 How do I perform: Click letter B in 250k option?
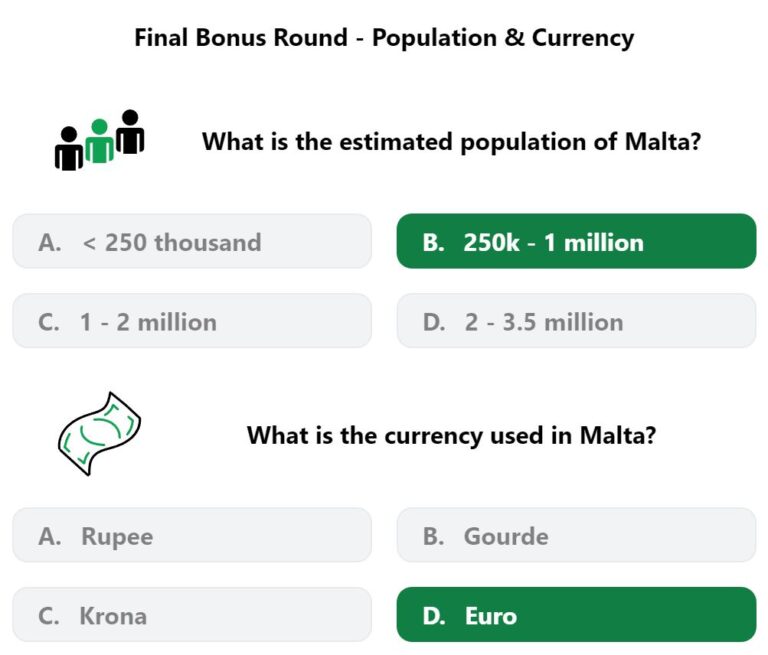(x=433, y=243)
